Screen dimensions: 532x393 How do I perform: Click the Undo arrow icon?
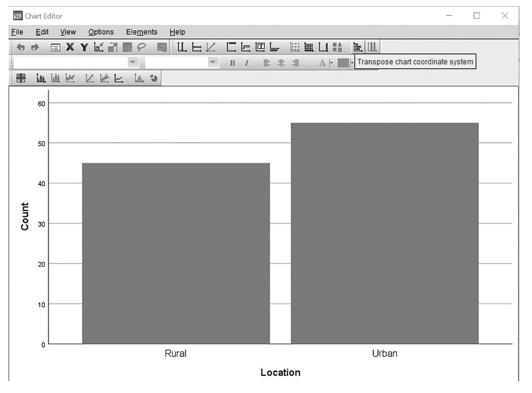click(x=21, y=47)
